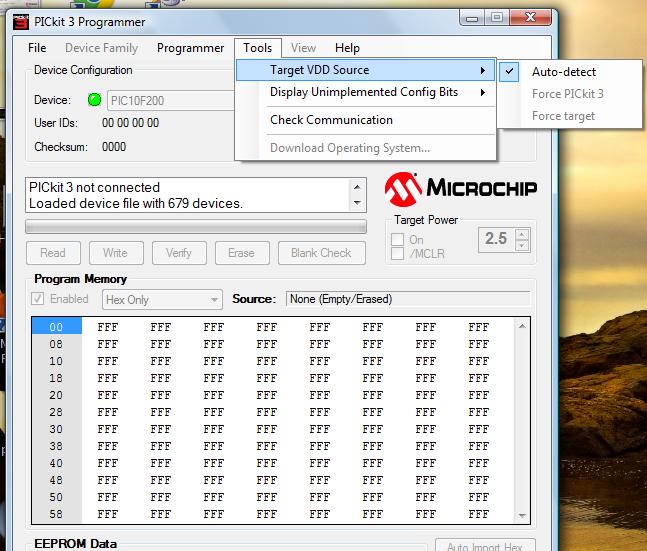Toggle Program Memory Enabled checkbox
The image size is (647, 551).
[x=38, y=298]
